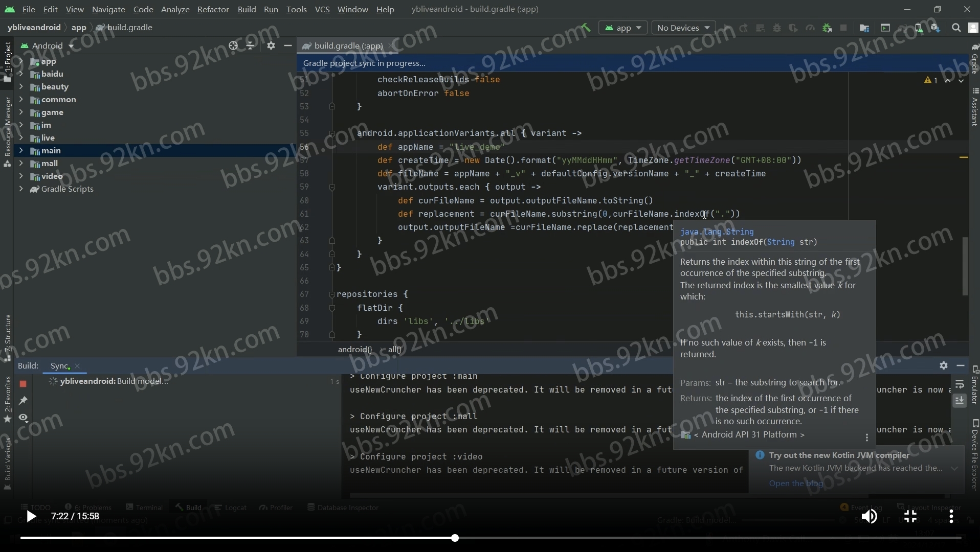980x552 pixels.
Task: Expand Gradle Scripts node
Action: pyautogui.click(x=21, y=189)
